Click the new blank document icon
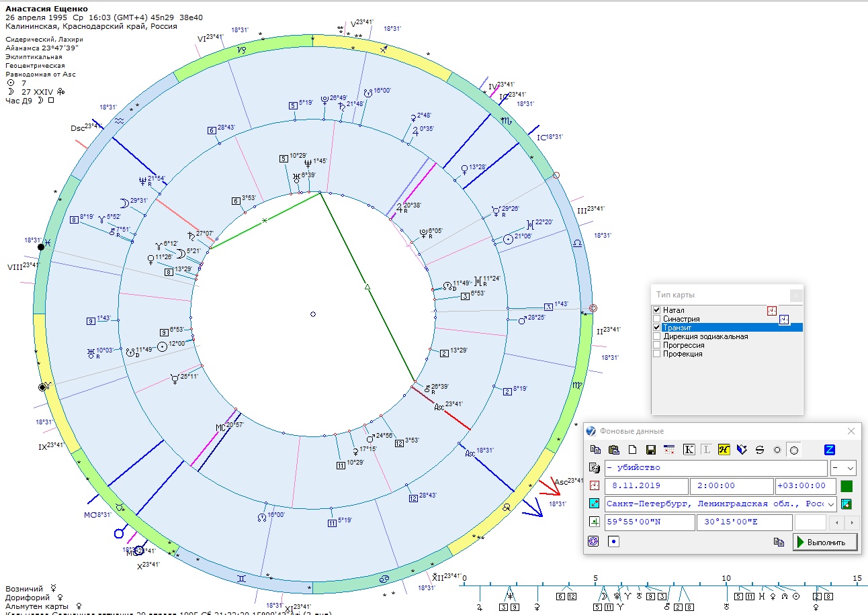This screenshot has height=615, width=868. pyautogui.click(x=632, y=450)
